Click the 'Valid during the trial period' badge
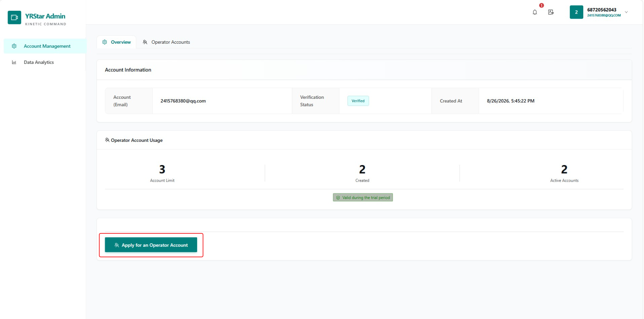The height and width of the screenshot is (319, 644). click(363, 198)
